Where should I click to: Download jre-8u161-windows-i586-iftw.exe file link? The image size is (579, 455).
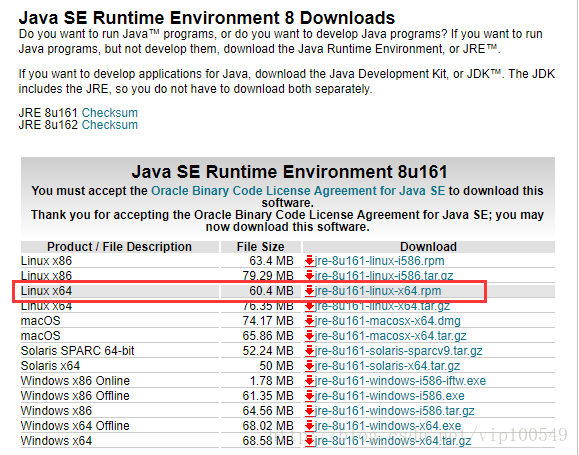click(400, 381)
